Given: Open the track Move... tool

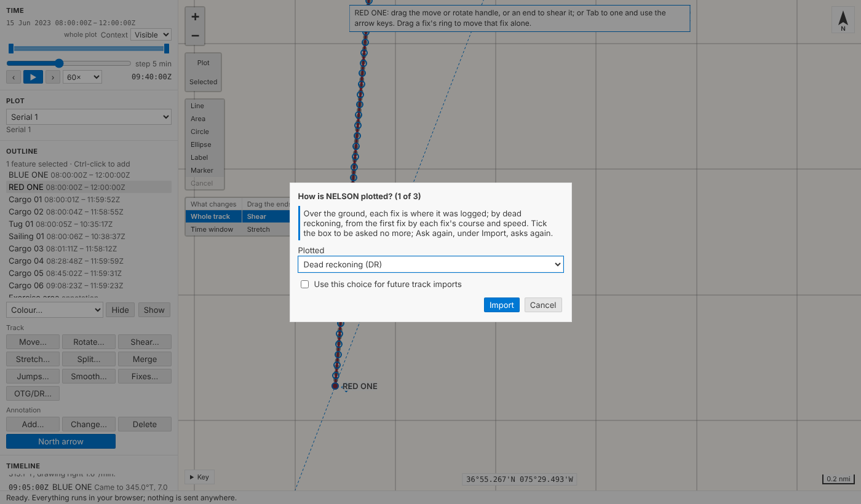Looking at the screenshot, I should click(33, 342).
